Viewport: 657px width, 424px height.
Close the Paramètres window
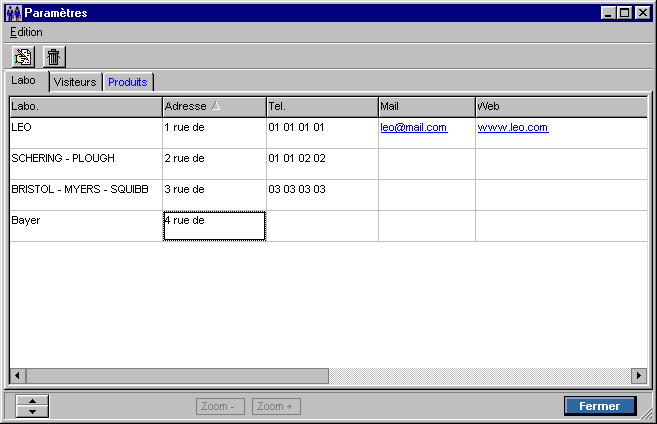coord(642,13)
